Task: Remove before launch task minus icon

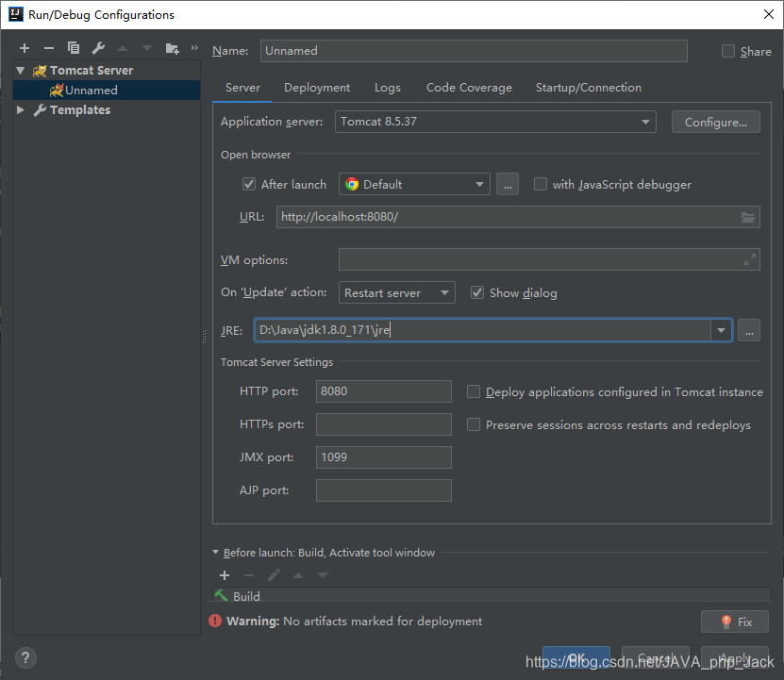Action: click(x=249, y=575)
